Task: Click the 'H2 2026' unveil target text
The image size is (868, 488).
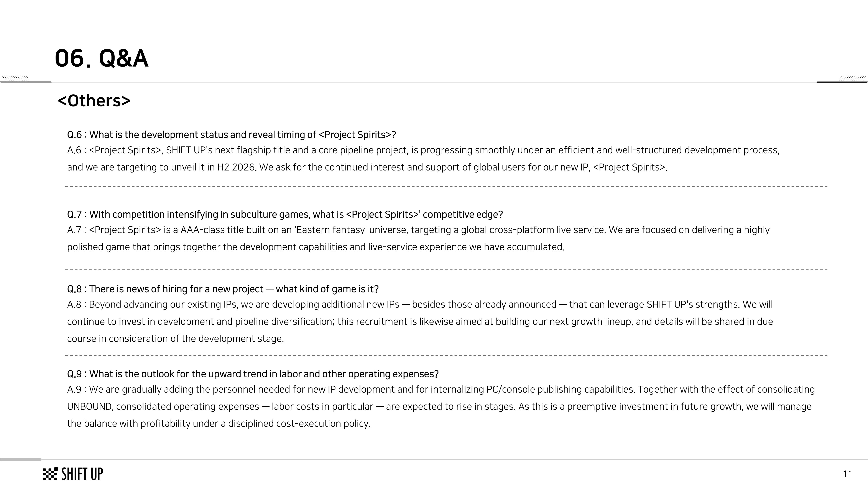Action: [235, 167]
